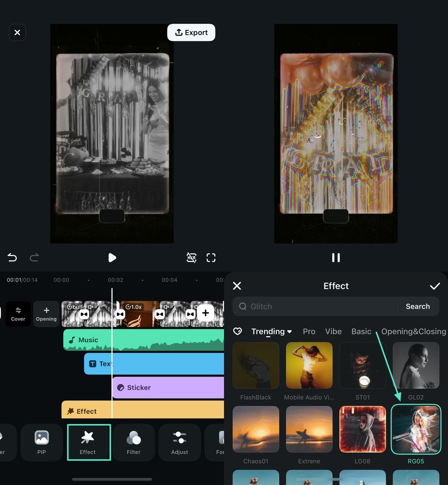Confirm effect with the checkmark
Viewport: 448px width, 485px height.
coord(435,286)
